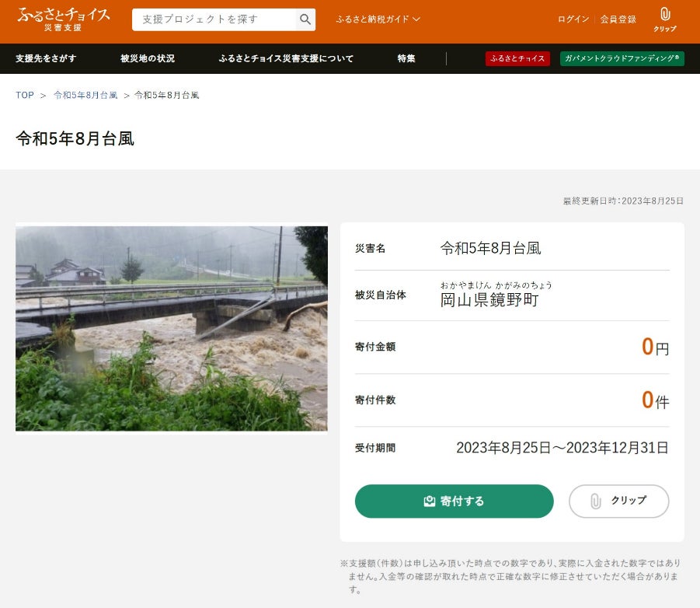This screenshot has height=608, width=700.
Task: Expand the ふるさと納税ガイド dropdown
Action: point(378,19)
